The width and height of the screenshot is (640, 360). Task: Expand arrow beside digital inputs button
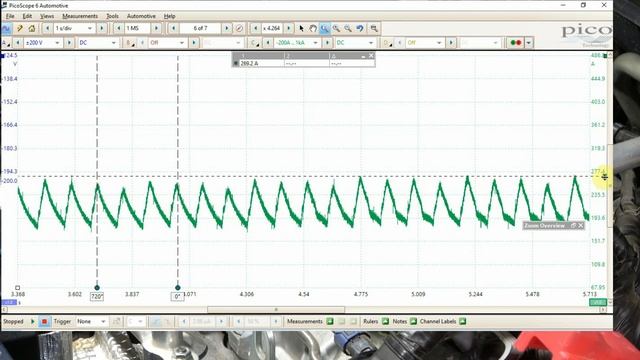(x=529, y=43)
